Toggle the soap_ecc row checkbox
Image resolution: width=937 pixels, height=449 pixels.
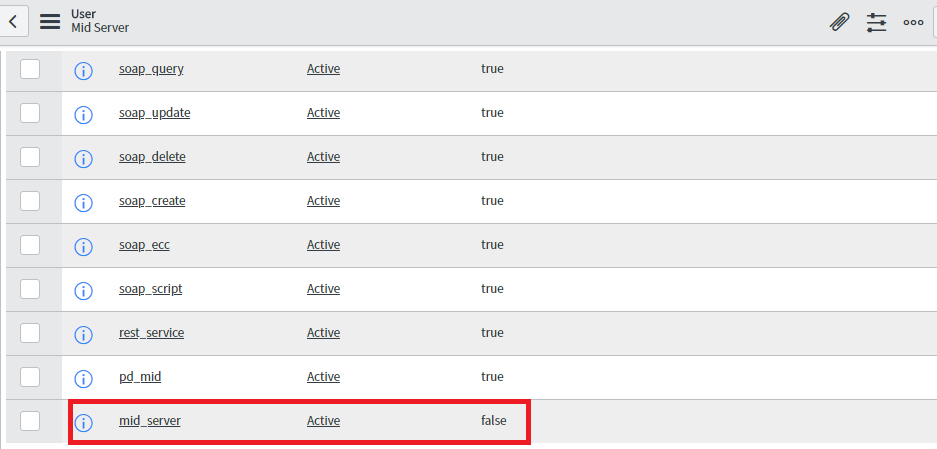coord(30,245)
